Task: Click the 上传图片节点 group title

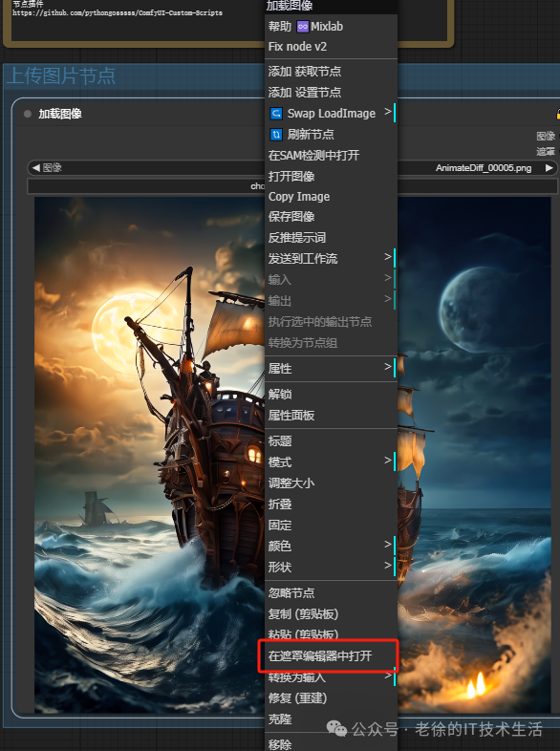Action: [61, 76]
